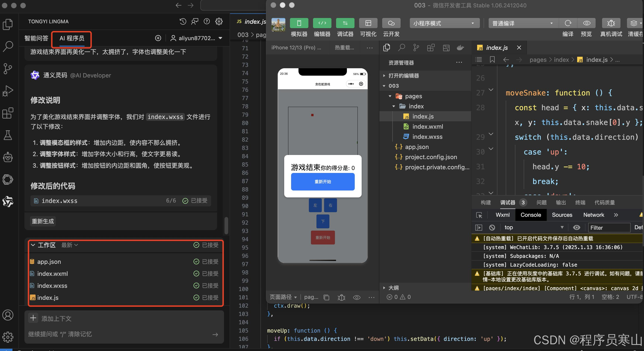The image size is (644, 351).
Task: Switch to the 智能问答 tab
Action: click(x=36, y=38)
